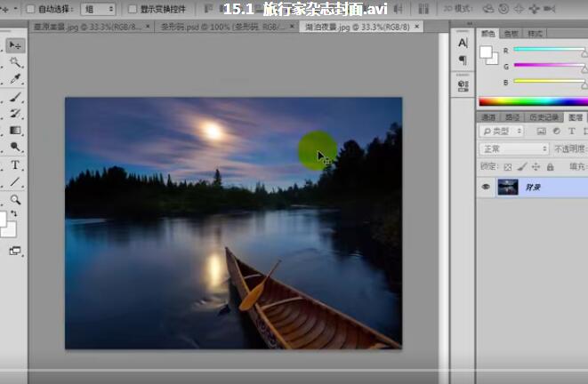Open the Character panel icon
588x384 pixels.
coord(463,43)
